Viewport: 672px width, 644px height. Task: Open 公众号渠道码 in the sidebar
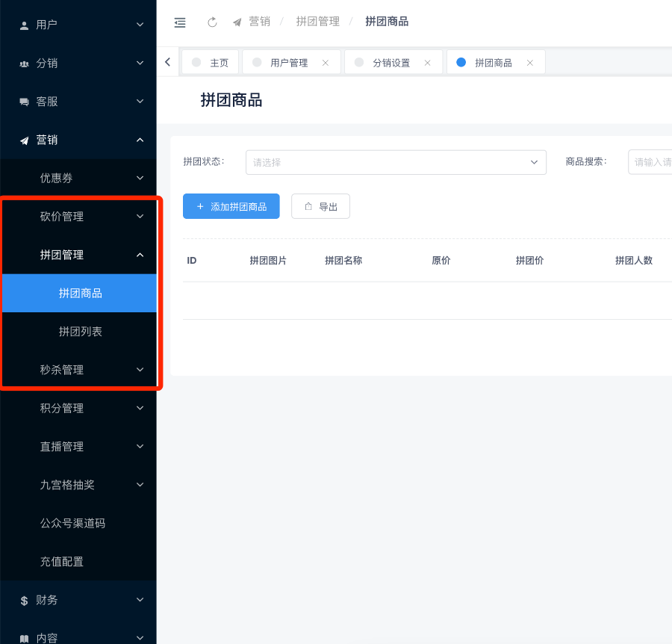[72, 523]
